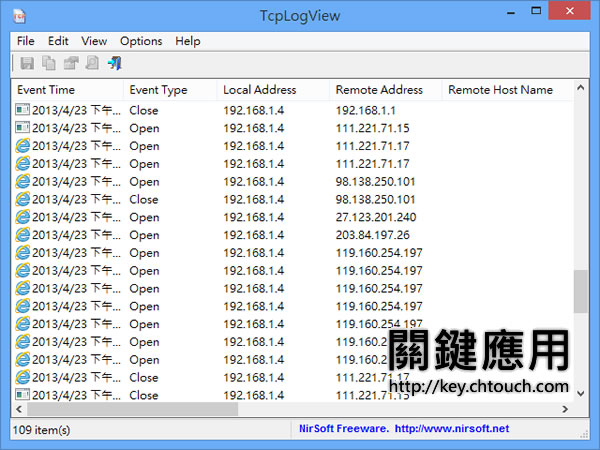The height and width of the screenshot is (450, 600).
Task: Select the Internet Explorer icon for 98.138.250.101 Open row
Action: pos(23,182)
